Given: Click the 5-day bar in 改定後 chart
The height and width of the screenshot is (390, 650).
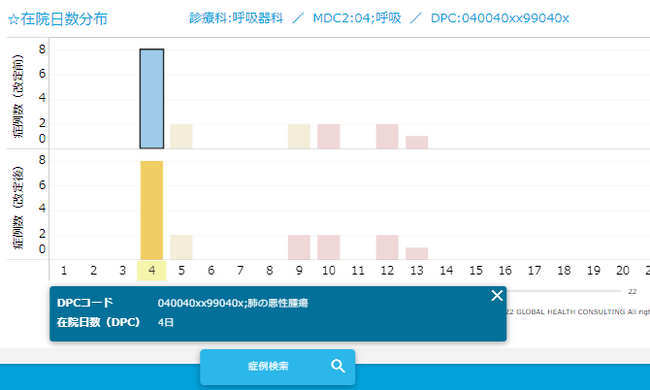Looking at the screenshot, I should 181,247.
